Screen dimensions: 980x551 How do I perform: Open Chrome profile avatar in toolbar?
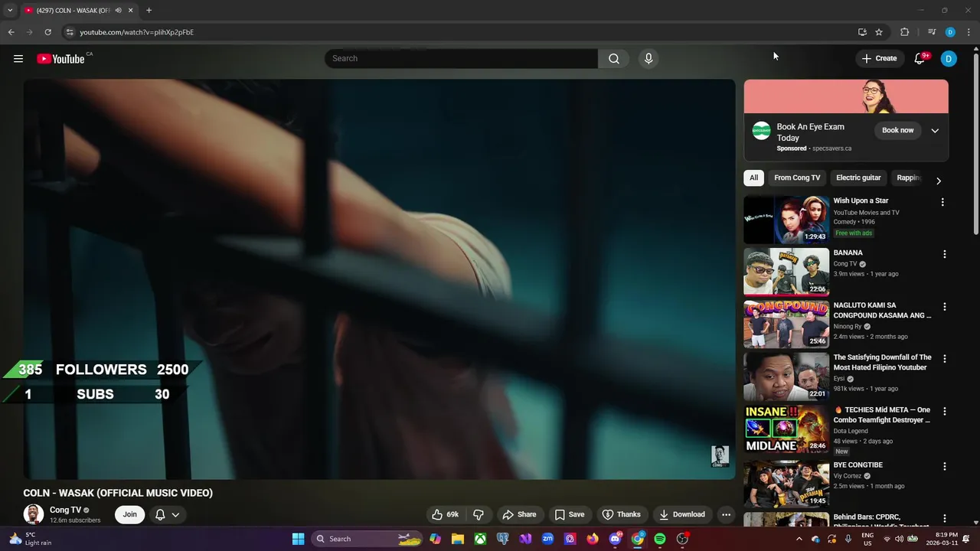[x=950, y=32]
